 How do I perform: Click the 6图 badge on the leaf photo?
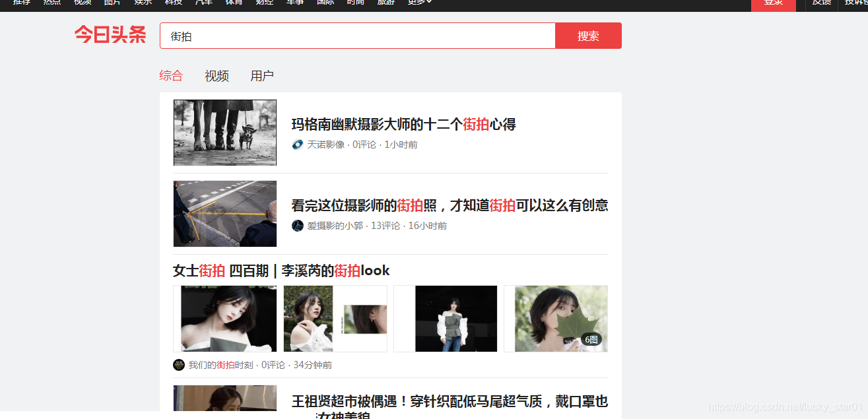(x=591, y=340)
